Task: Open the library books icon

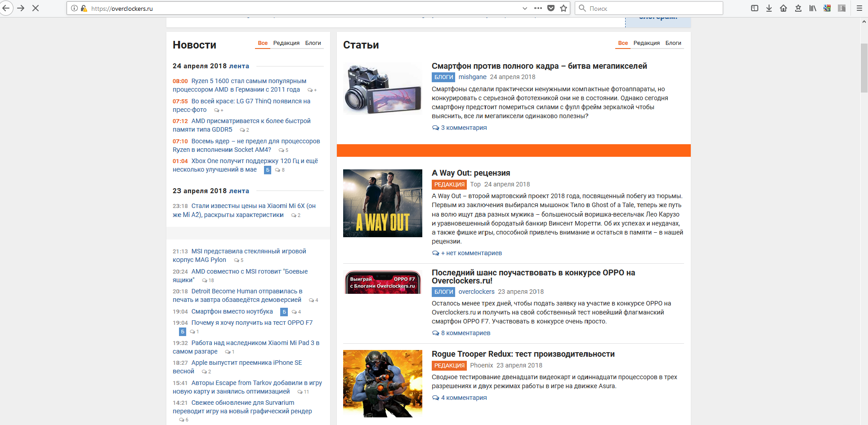Action: (x=813, y=8)
